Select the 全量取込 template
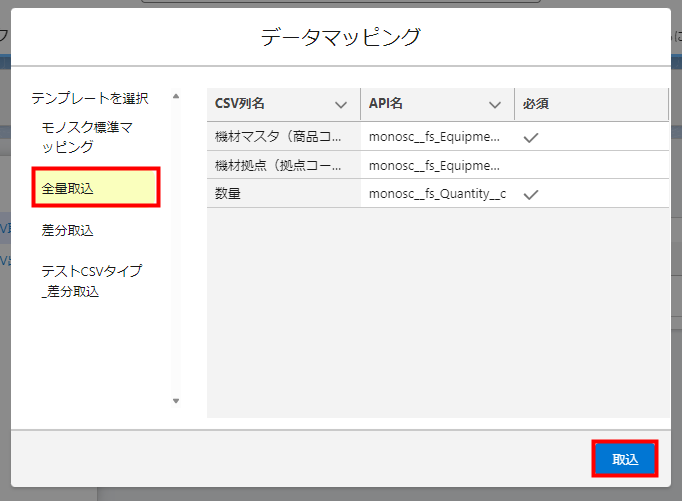682x501 pixels. click(96, 188)
